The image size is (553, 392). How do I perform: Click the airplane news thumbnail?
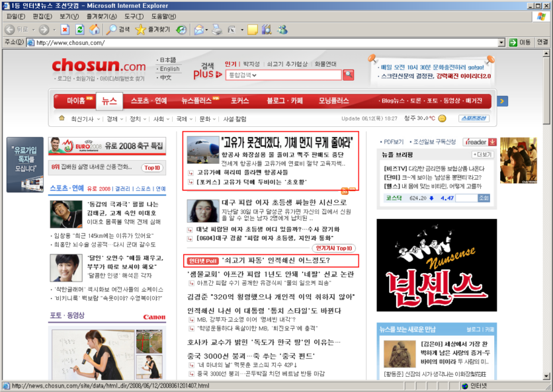click(x=203, y=150)
